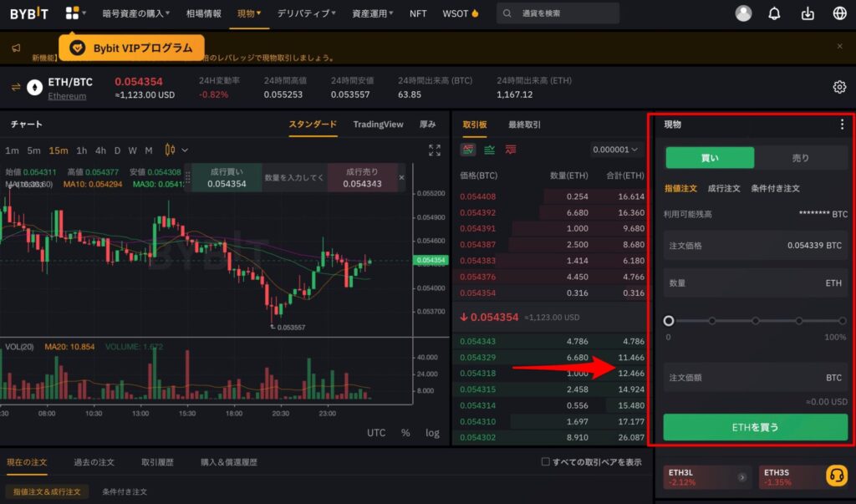
Task: Select the 5m timeframe
Action: pyautogui.click(x=33, y=150)
